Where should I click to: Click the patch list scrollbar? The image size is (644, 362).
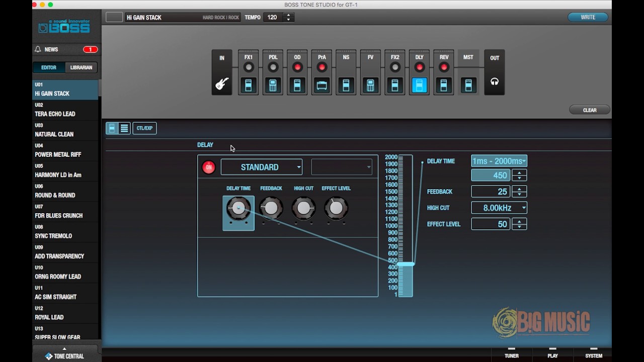[100, 87]
